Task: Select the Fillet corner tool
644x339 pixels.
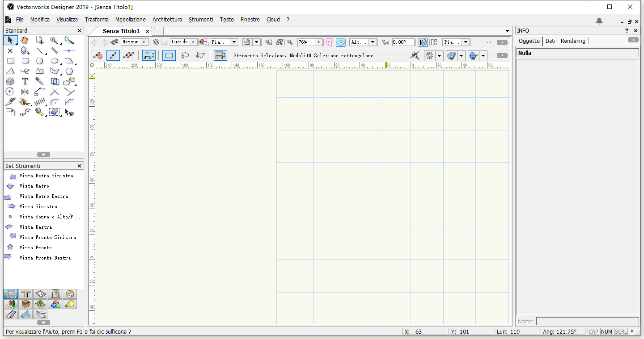Action: [x=55, y=102]
